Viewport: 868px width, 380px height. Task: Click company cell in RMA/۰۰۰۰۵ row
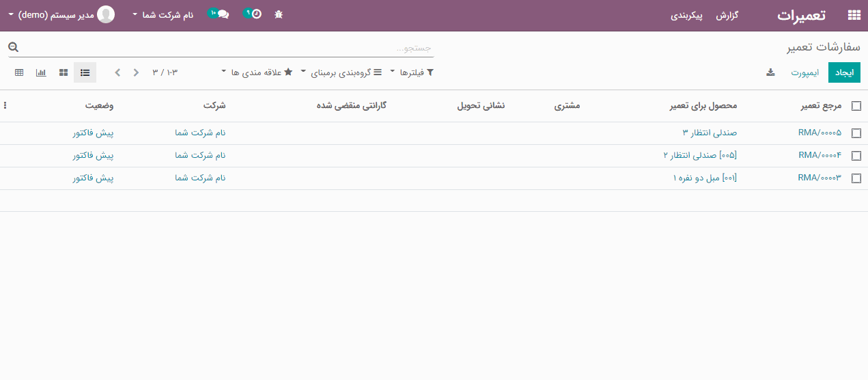point(200,133)
